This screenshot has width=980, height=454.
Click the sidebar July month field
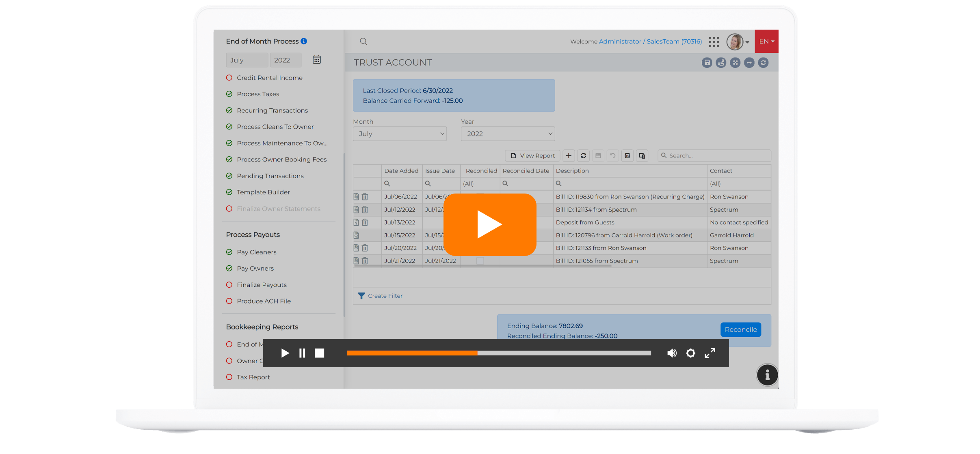(247, 60)
